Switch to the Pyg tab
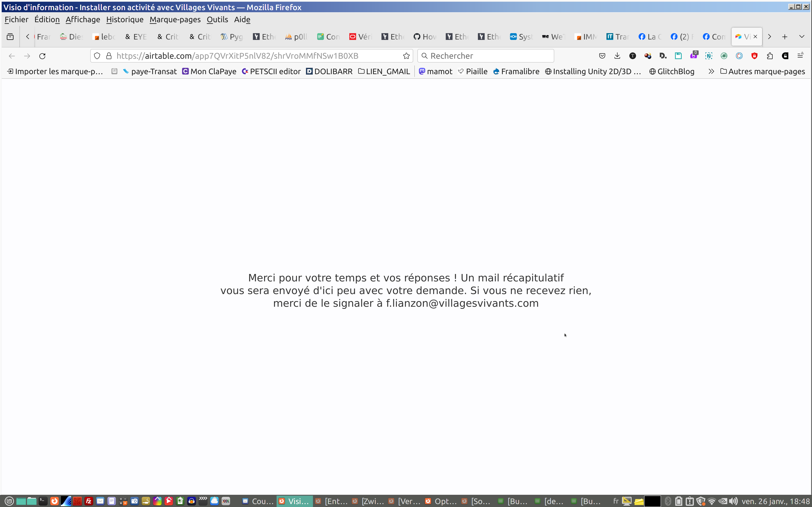 (232, 37)
